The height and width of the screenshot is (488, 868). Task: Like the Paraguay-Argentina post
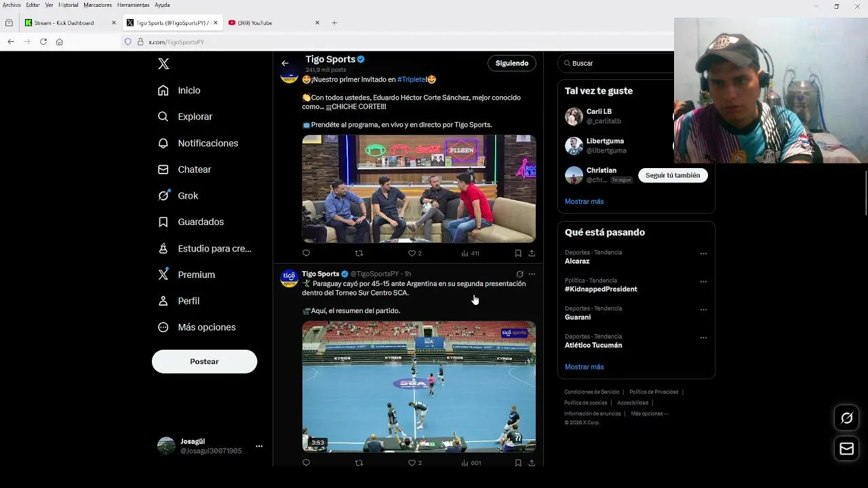[x=414, y=463]
